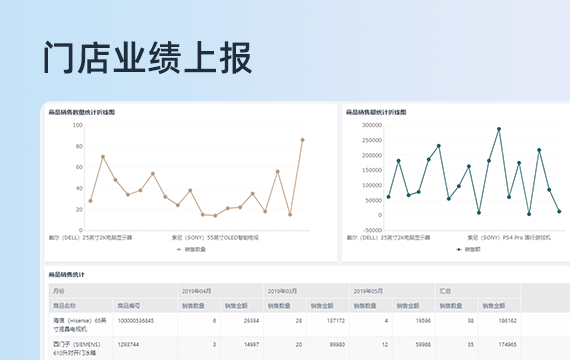
Task: Toggle the 销售额 legend under the right chart
Action: click(x=469, y=249)
